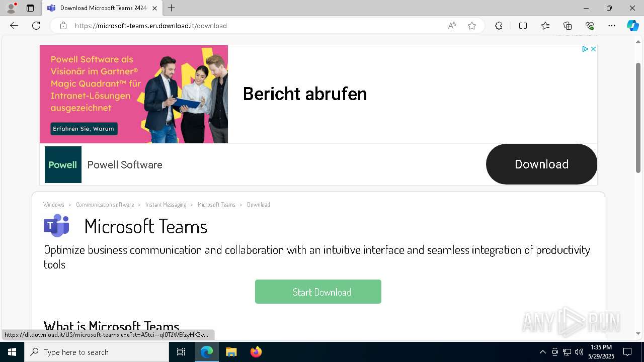Viewport: 644px width, 362px height.
Task: Open Collections icon
Action: tap(568, 26)
